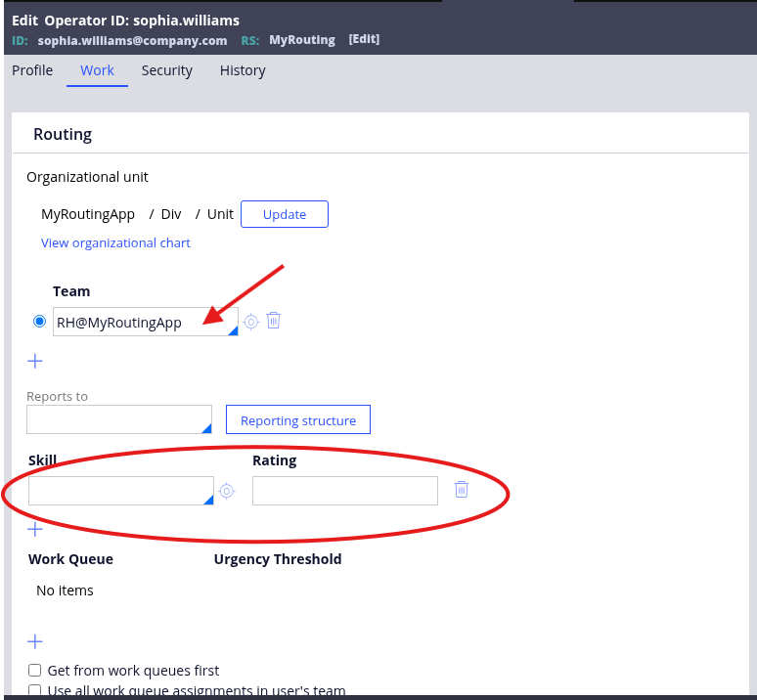Add a new skill row plus icon
The width and height of the screenshot is (757, 700).
(x=35, y=529)
